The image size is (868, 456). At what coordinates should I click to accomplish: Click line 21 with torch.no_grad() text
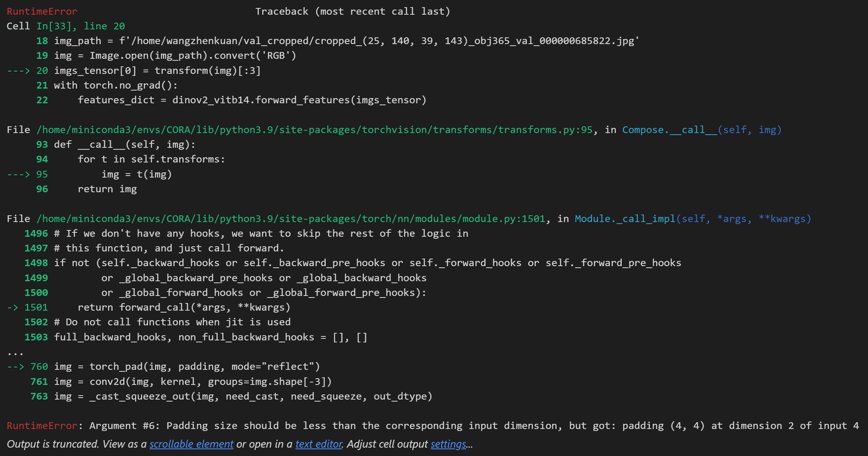116,85
